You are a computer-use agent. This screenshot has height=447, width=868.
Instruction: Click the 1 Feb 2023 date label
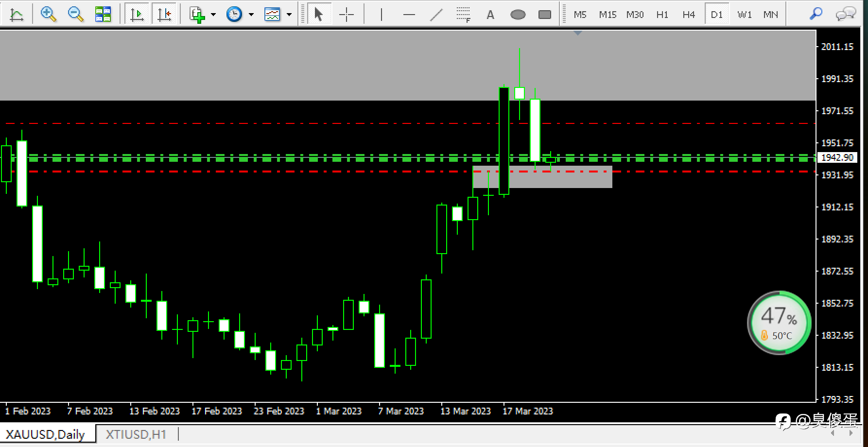tap(28, 411)
